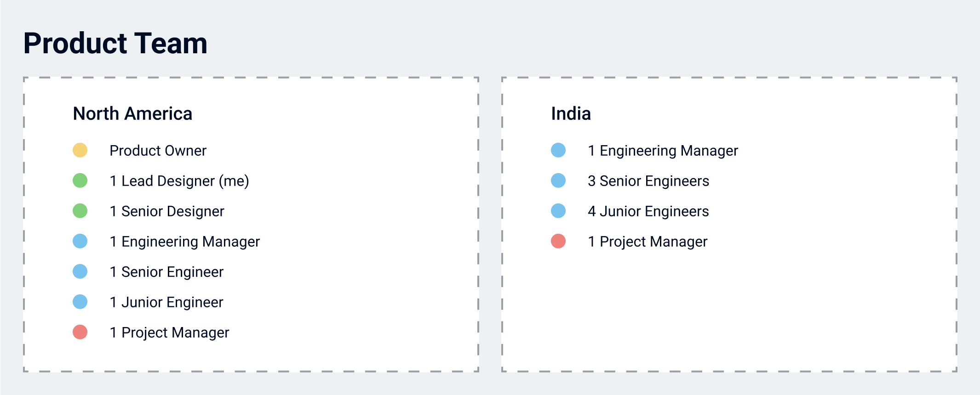Click red dot beside North America Project Manager
980x395 pixels.
80,332
